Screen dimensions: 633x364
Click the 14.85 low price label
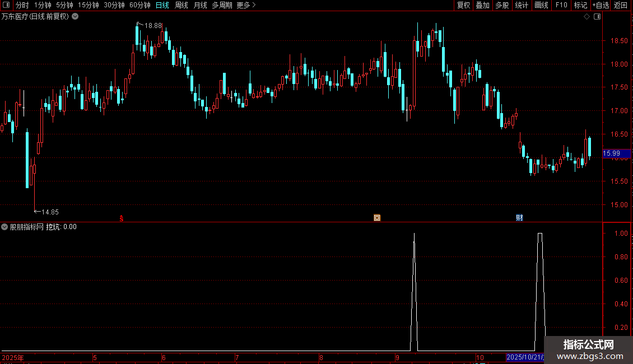(x=50, y=212)
